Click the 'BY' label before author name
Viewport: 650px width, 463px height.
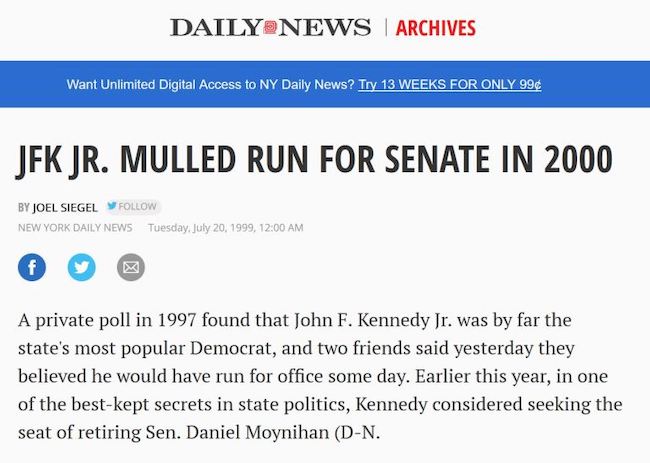(x=24, y=207)
